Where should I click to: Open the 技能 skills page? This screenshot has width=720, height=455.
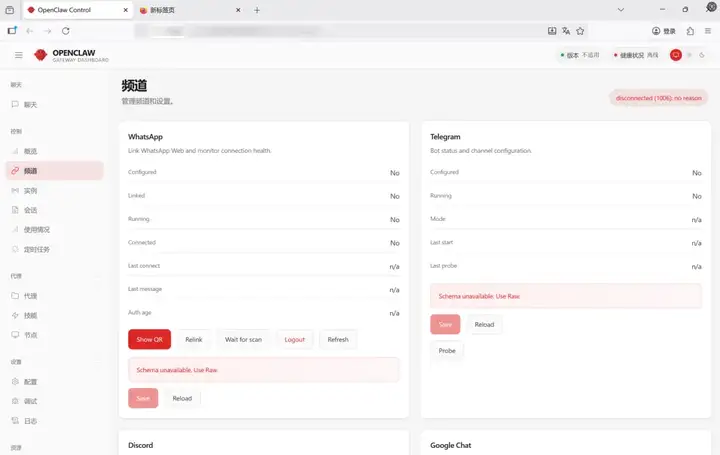[x=54, y=315]
